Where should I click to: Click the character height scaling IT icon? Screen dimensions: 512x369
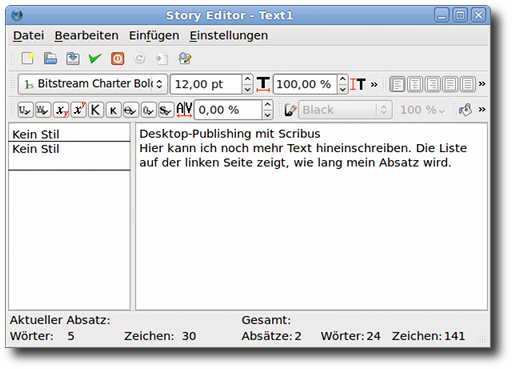coord(358,84)
